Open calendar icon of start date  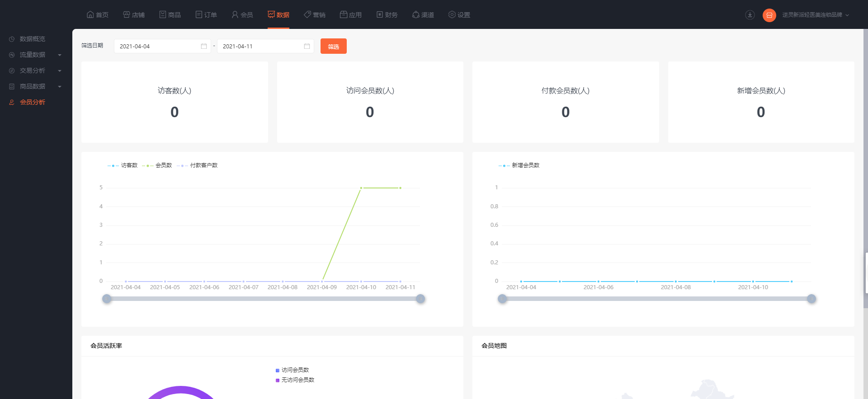(x=204, y=46)
